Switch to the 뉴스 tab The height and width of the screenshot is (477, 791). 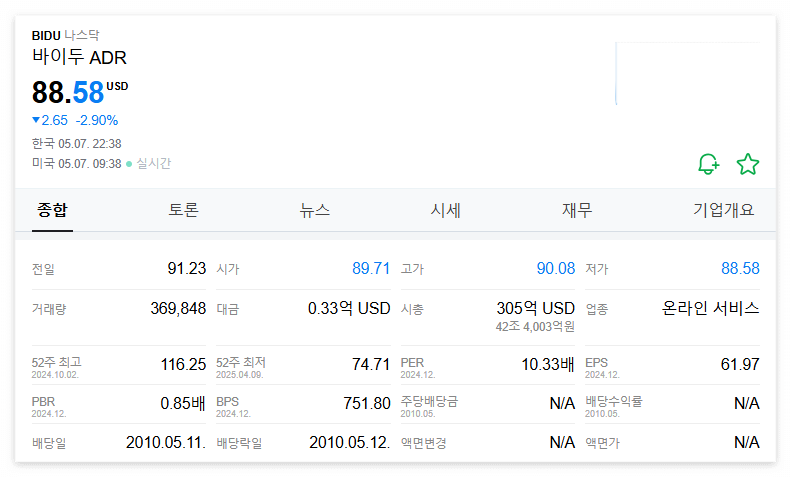314,210
